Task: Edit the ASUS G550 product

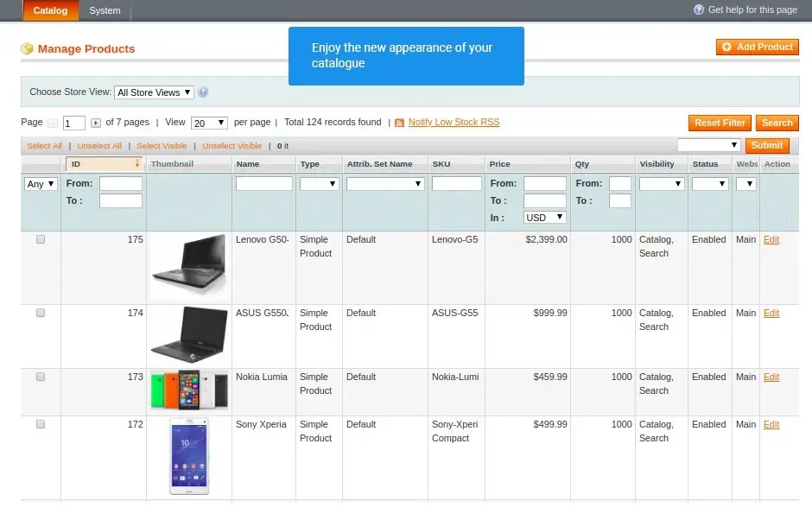Action: click(x=771, y=313)
